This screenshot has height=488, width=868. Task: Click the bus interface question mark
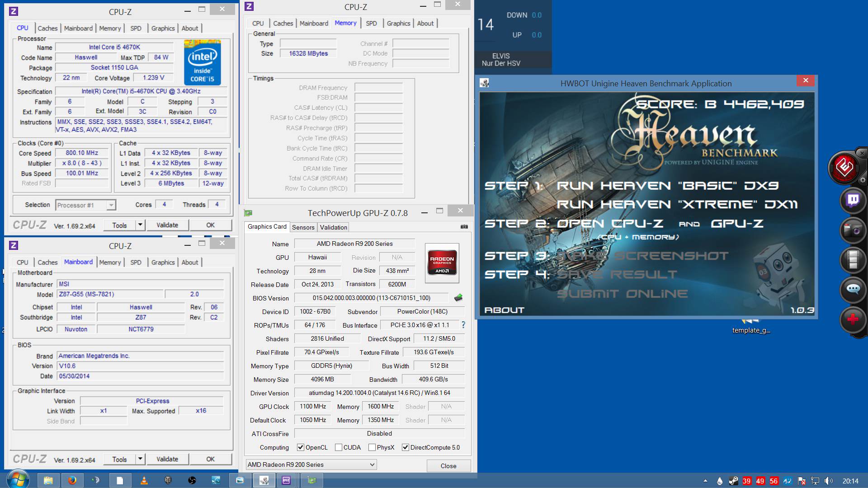(x=463, y=325)
